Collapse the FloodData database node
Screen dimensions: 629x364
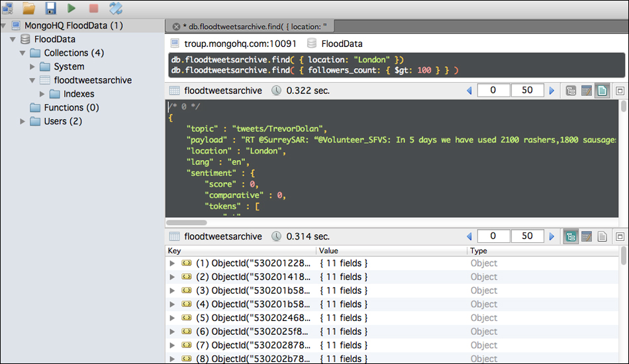[13, 39]
